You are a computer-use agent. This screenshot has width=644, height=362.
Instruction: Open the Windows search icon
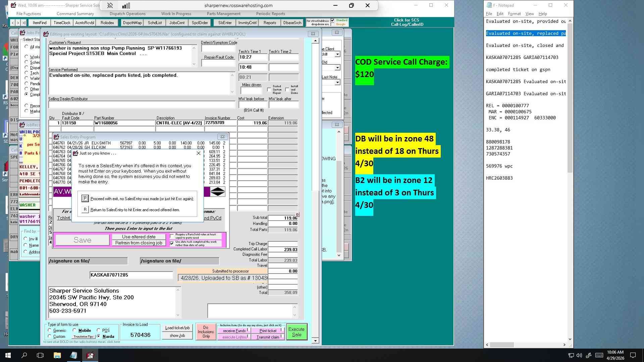24,355
